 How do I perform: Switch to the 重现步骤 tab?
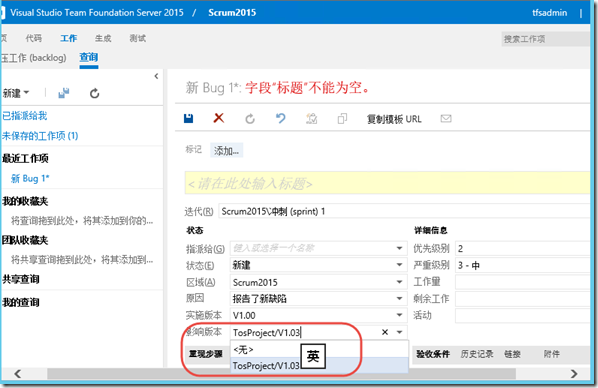206,354
